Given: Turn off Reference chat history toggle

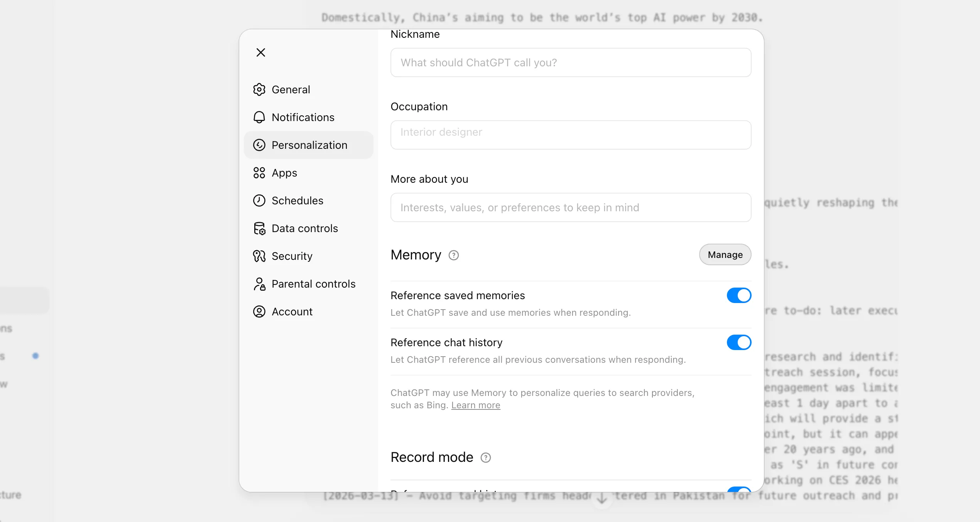Looking at the screenshot, I should click(739, 342).
